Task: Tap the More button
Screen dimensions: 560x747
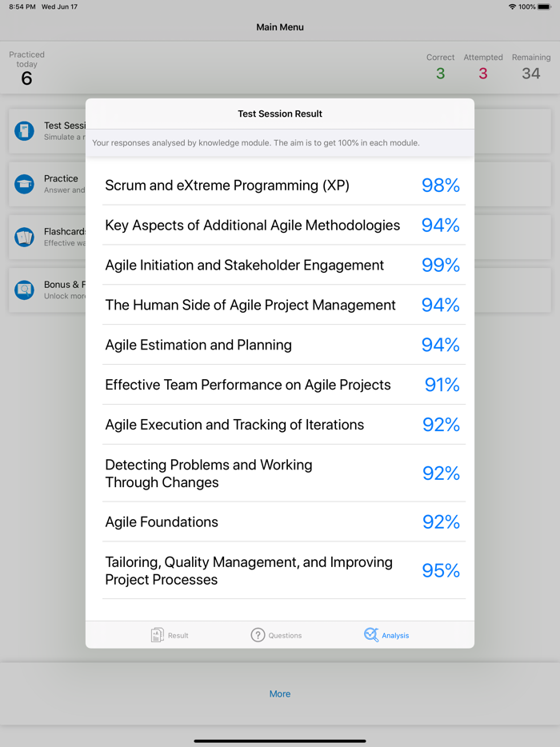Action: click(x=280, y=693)
